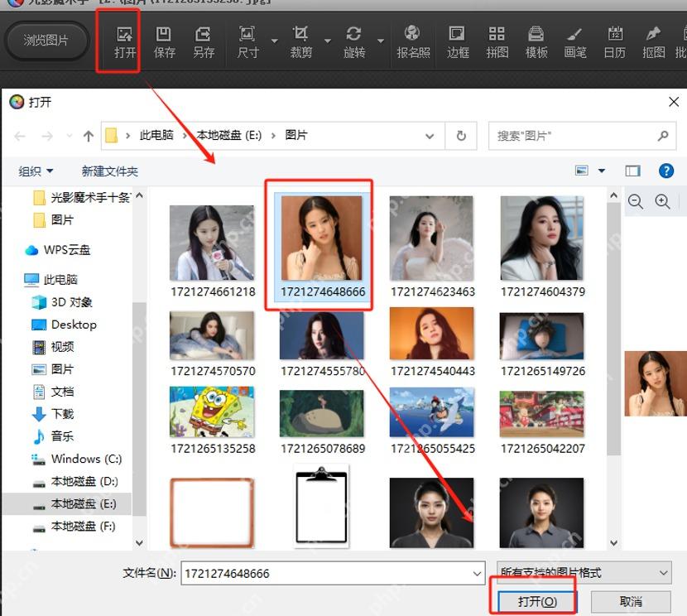This screenshot has width=687, height=616.
Task: Select the WPS云盘 sidebar item
Action: tap(57, 250)
